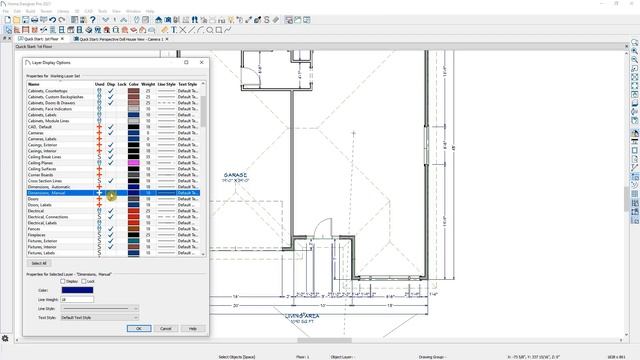Close the Perspective Doll House View tab

point(167,39)
